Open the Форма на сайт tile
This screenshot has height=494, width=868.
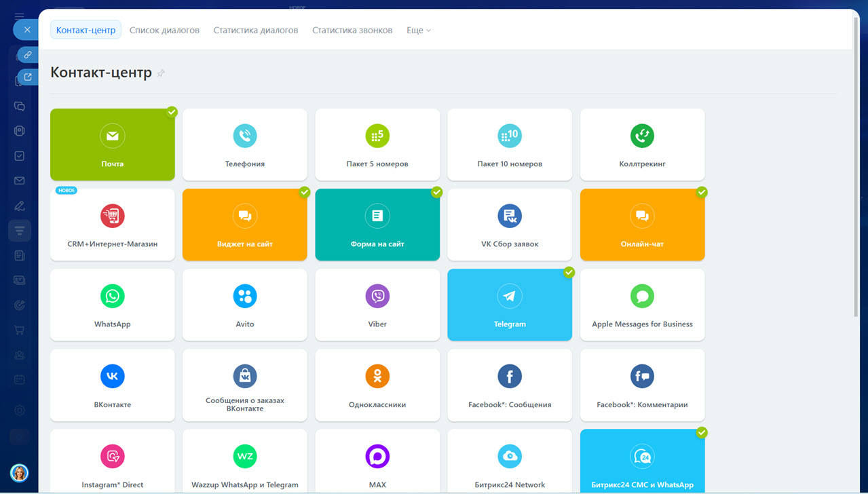(x=377, y=225)
